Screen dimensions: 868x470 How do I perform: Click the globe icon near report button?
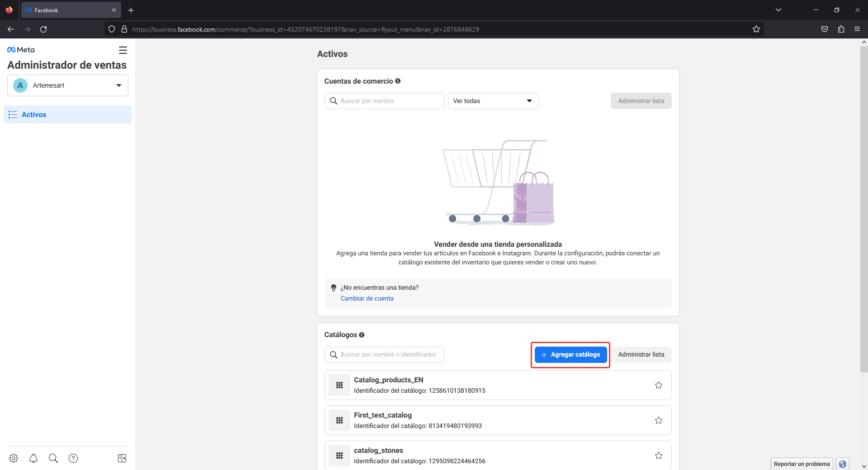click(843, 464)
